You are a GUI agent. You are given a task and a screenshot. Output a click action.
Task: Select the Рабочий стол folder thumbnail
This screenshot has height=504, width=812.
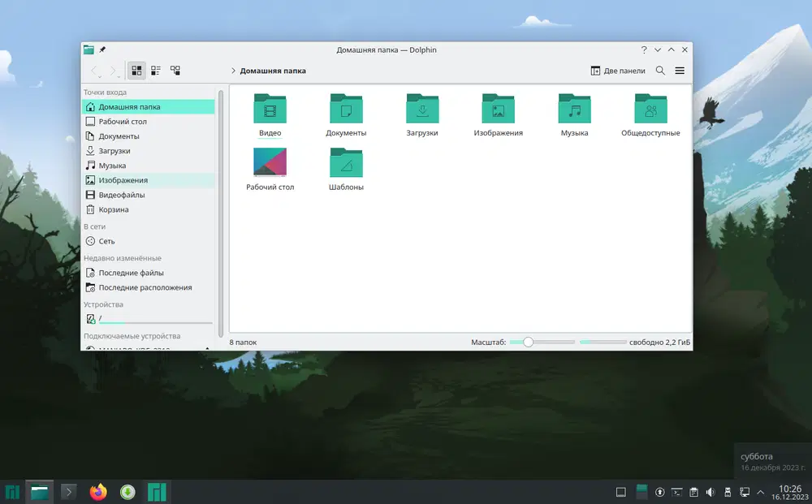[x=270, y=162]
